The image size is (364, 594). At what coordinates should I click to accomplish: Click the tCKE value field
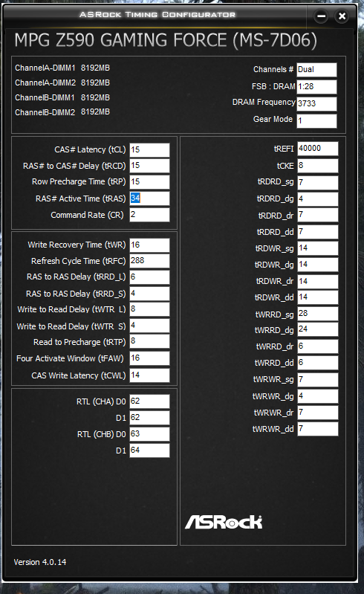[318, 166]
